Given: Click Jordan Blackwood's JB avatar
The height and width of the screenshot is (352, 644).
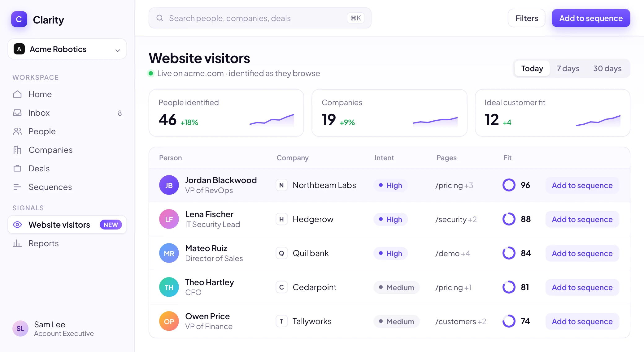Looking at the screenshot, I should [169, 185].
